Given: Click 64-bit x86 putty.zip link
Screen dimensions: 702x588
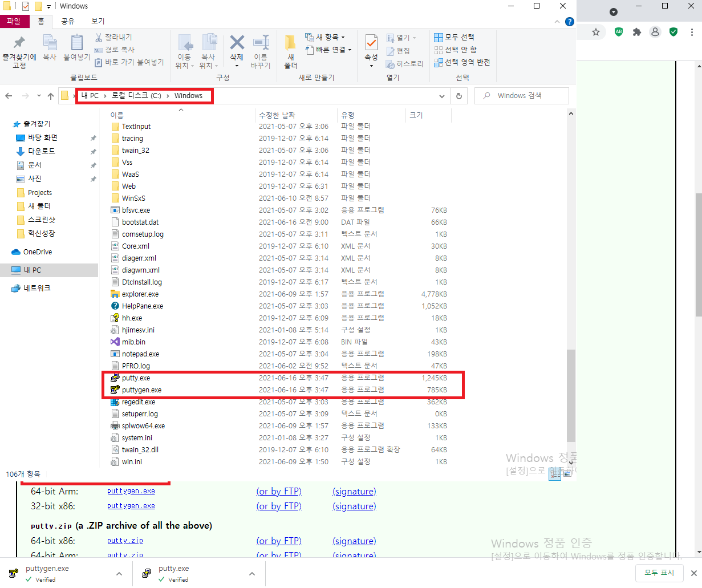Looking at the screenshot, I should tap(125, 541).
